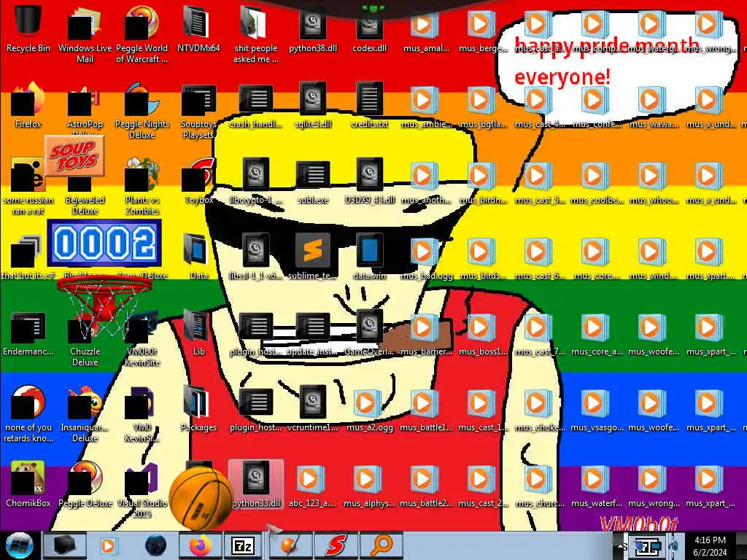Open the Visual Studio 2015 shortcut
Screen dimensions: 747x560
pyautogui.click(x=142, y=489)
